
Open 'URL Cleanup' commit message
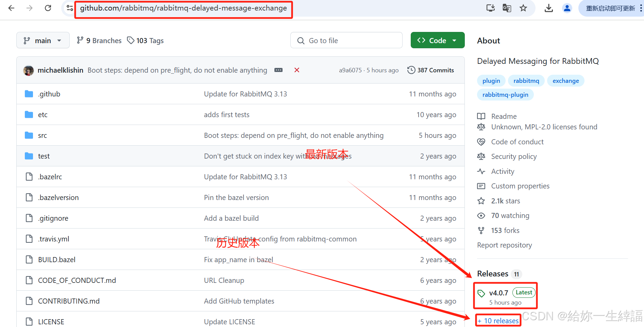224,280
